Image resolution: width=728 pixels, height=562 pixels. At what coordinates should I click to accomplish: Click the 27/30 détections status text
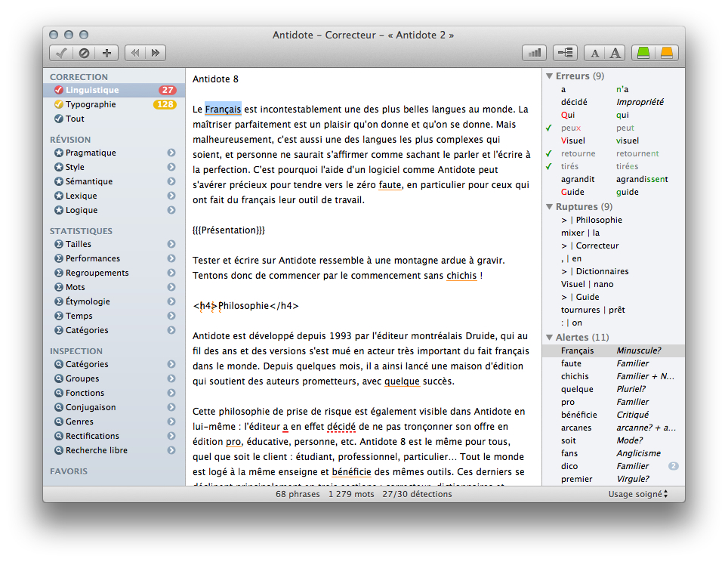tap(417, 494)
